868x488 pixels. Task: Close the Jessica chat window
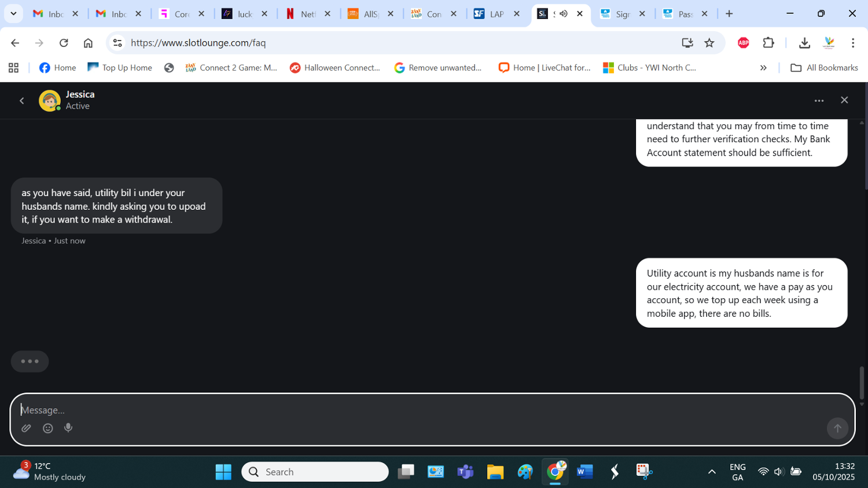pyautogui.click(x=844, y=100)
